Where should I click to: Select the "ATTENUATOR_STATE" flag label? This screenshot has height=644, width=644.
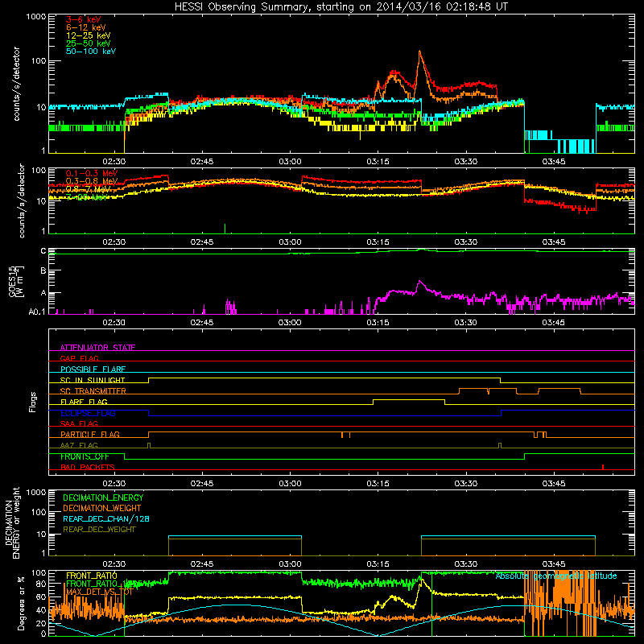tap(97, 348)
